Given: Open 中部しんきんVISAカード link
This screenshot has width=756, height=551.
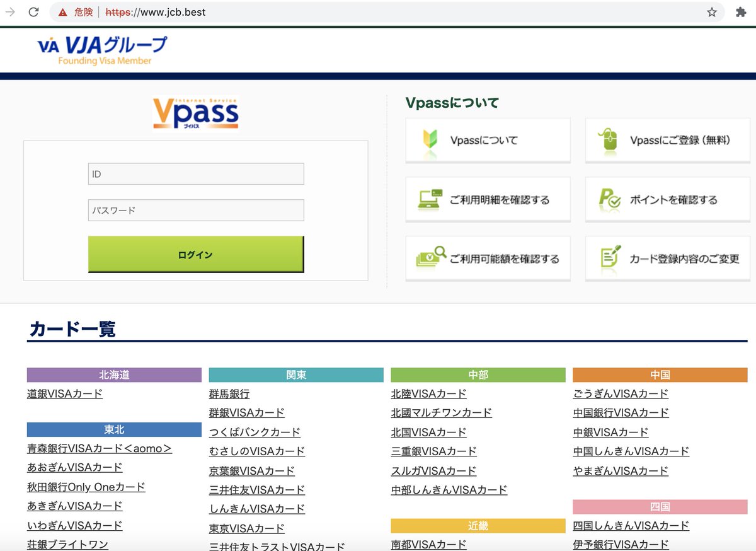Looking at the screenshot, I should point(449,489).
